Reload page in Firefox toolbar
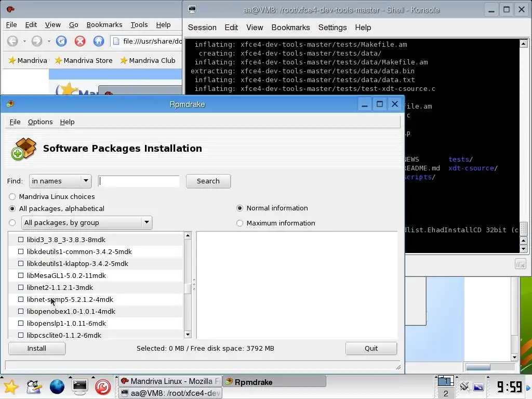Viewport: 532px width, 399px height. point(61,42)
